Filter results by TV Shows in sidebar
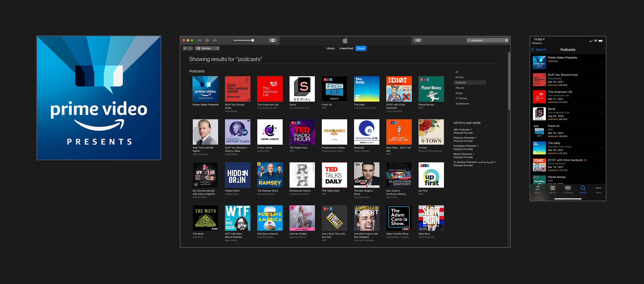 461,98
